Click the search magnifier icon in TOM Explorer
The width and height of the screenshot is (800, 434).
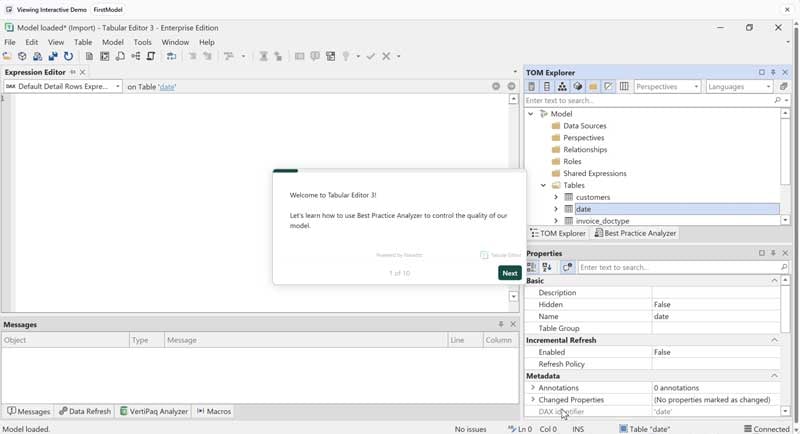click(x=778, y=101)
